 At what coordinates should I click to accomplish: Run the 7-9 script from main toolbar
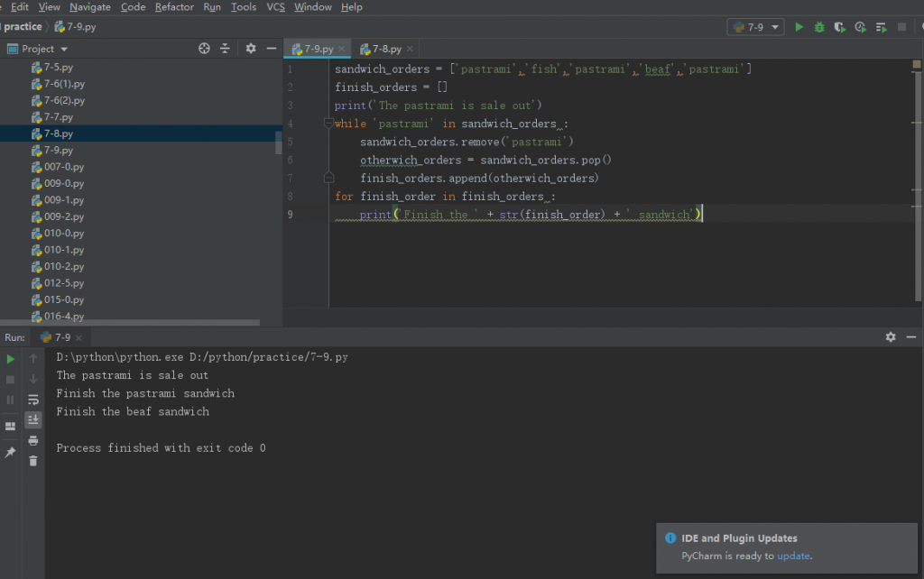(799, 27)
